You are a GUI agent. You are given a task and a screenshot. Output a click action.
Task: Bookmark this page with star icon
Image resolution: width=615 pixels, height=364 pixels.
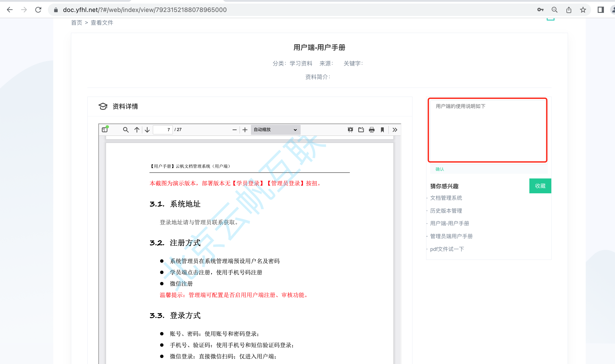(x=583, y=10)
